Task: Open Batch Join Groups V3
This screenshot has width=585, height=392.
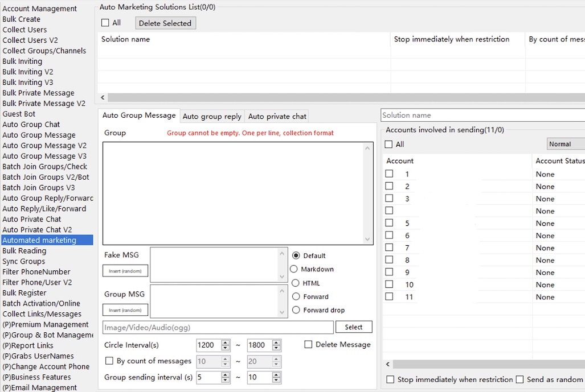Action: coord(38,188)
